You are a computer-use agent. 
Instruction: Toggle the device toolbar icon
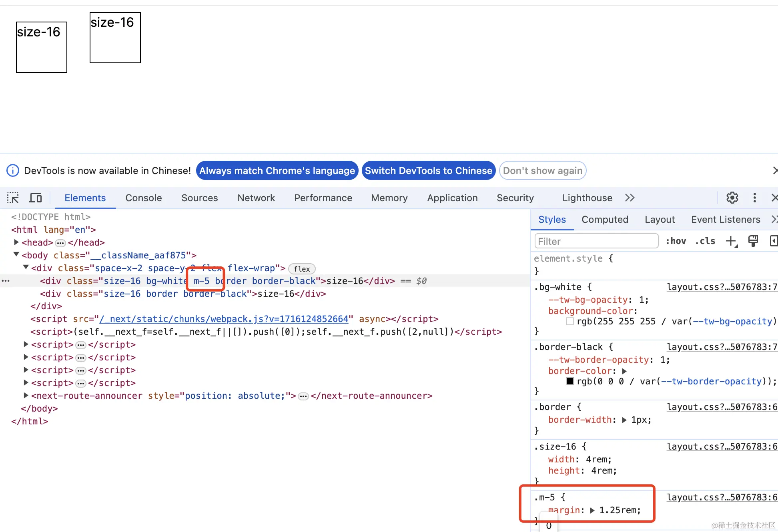click(x=36, y=198)
